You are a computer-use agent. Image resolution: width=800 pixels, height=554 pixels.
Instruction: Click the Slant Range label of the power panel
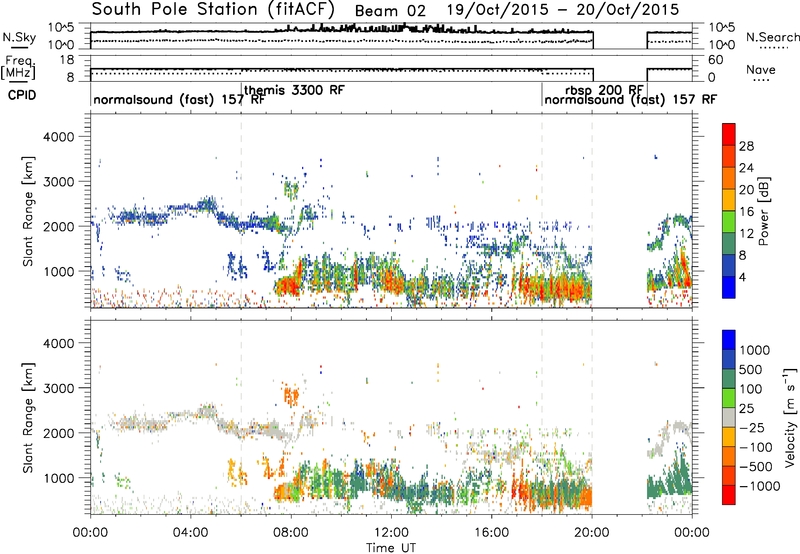(x=28, y=211)
